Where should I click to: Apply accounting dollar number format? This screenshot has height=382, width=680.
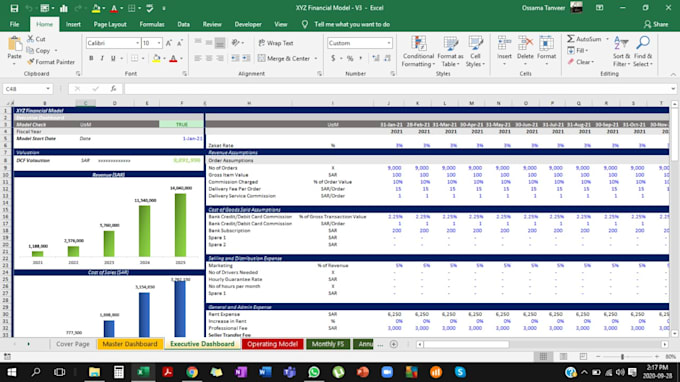pos(333,58)
